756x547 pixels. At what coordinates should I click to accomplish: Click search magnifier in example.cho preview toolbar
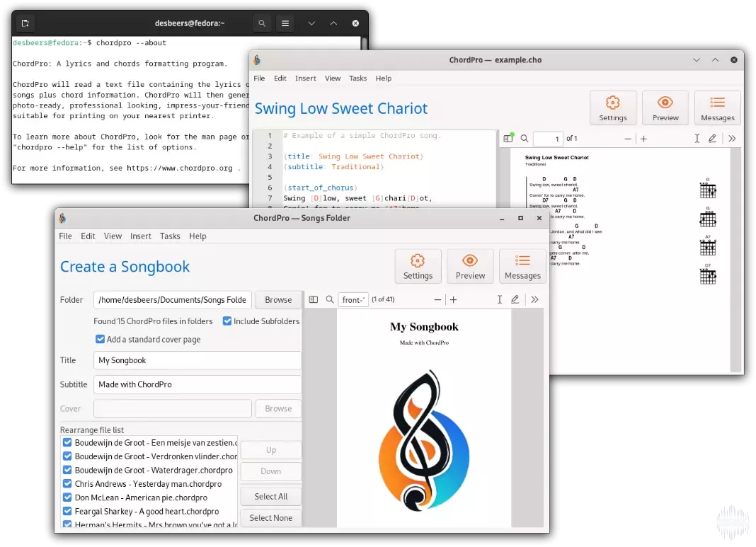click(x=525, y=139)
